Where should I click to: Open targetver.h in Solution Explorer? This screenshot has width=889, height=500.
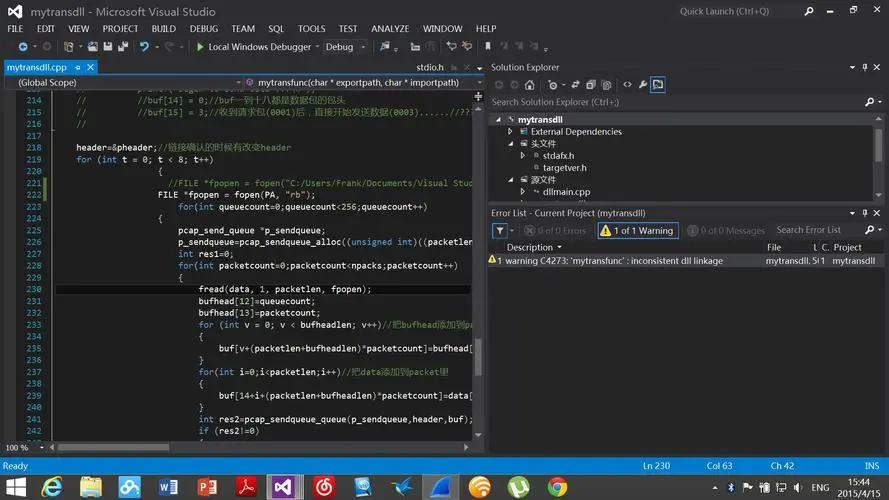[x=565, y=168]
